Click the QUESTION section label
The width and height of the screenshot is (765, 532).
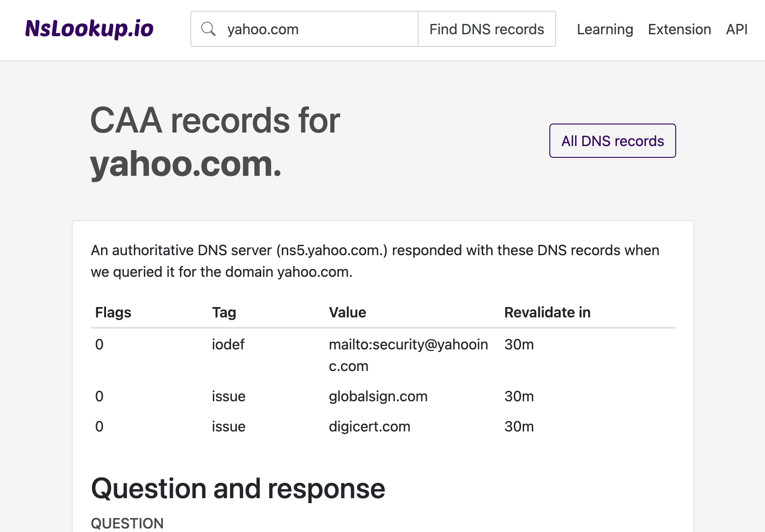[127, 523]
